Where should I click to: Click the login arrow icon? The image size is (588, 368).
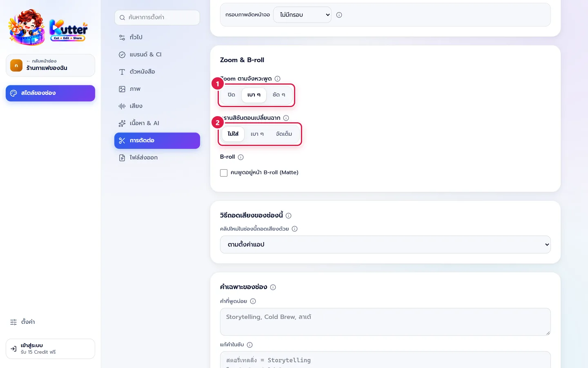tap(13, 349)
